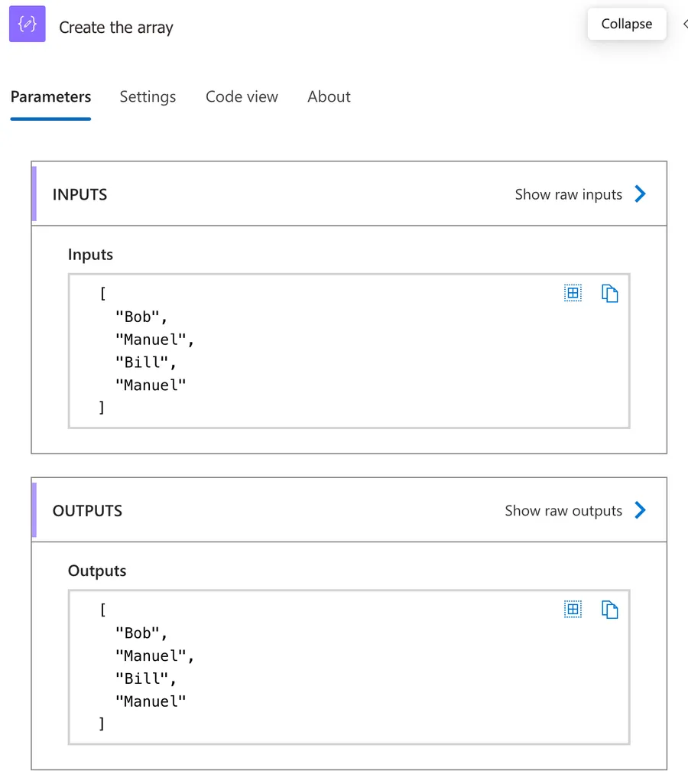
Task: Click the left arrow beside Collapse
Action: [x=683, y=24]
